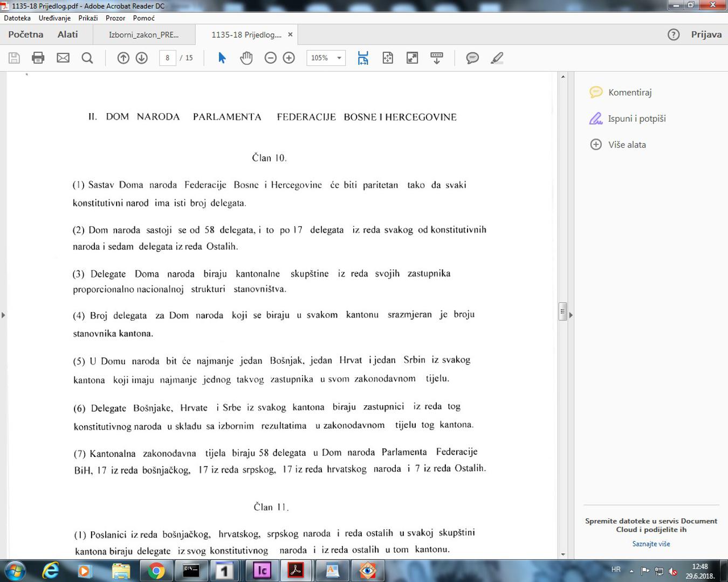728x582 pixels.
Task: Zoom in with plus icon
Action: pyautogui.click(x=289, y=58)
